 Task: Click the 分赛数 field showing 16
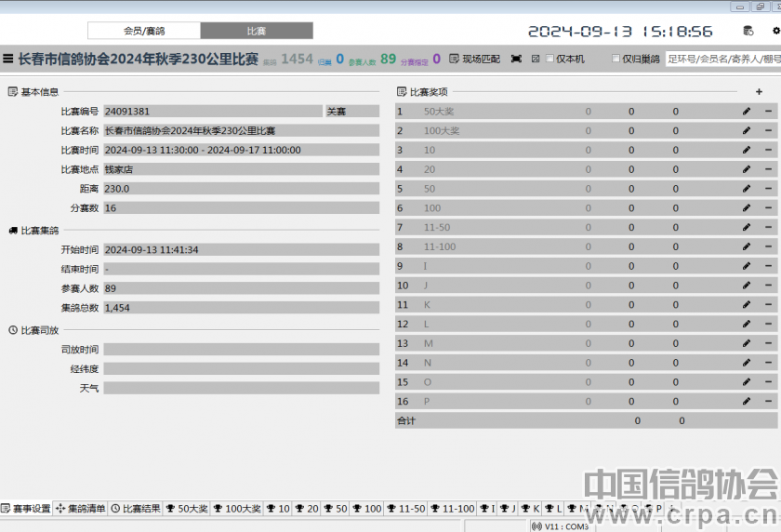(242, 207)
